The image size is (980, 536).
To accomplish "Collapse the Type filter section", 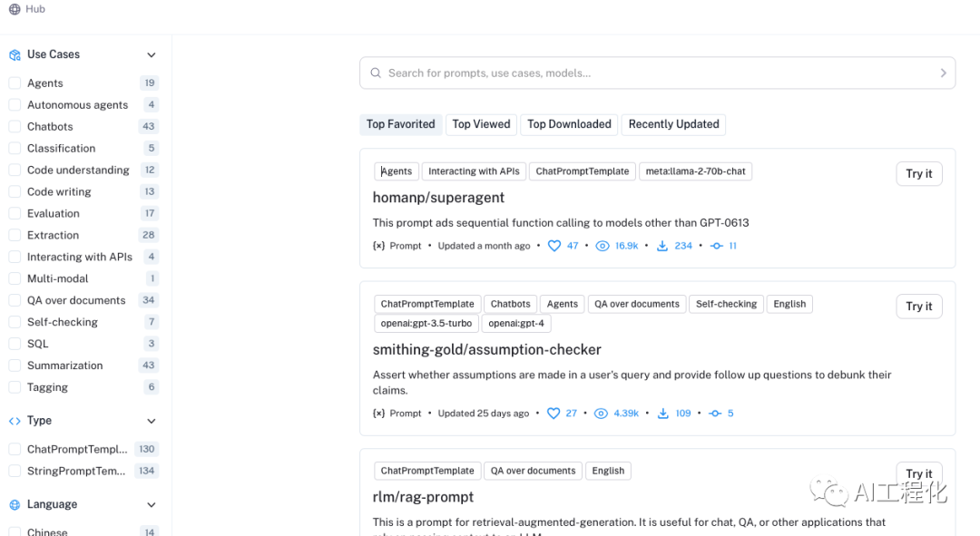I will click(x=152, y=421).
